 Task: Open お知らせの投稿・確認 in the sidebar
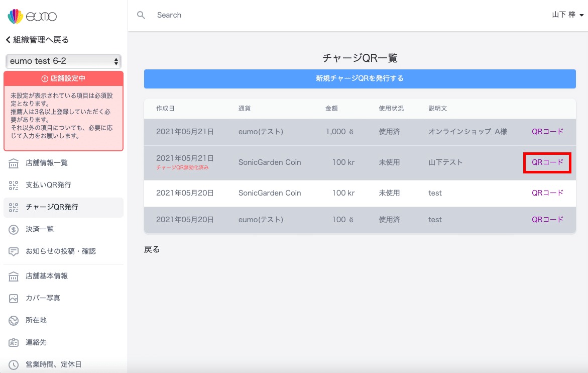pyautogui.click(x=63, y=251)
